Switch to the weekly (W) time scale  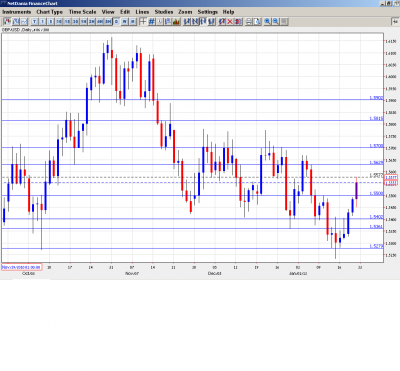pos(124,22)
